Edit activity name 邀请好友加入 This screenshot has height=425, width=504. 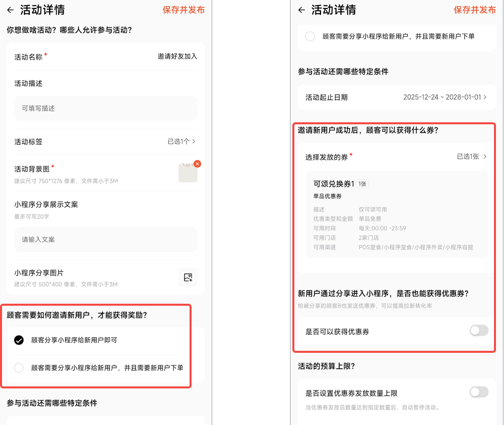(177, 57)
